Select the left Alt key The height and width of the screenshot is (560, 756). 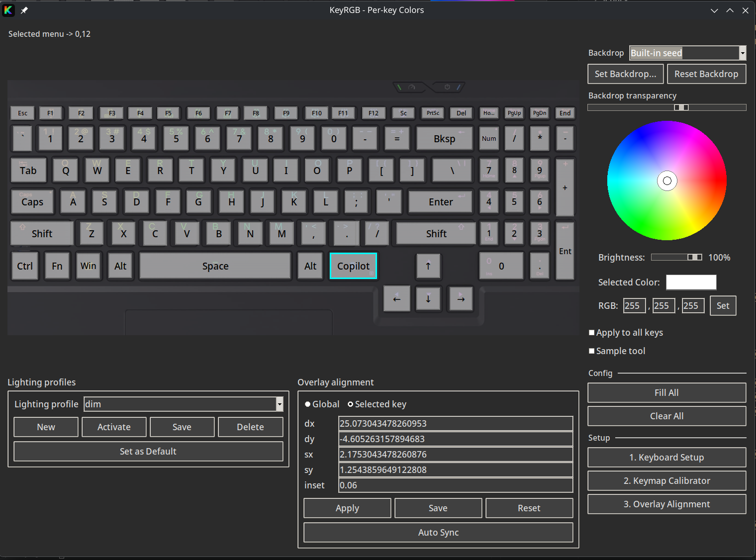(x=120, y=266)
